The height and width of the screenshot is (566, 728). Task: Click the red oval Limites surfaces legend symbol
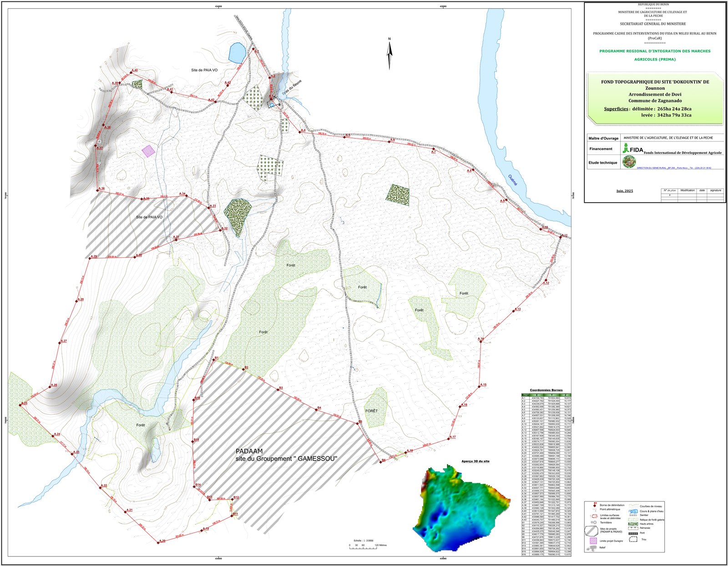[594, 516]
